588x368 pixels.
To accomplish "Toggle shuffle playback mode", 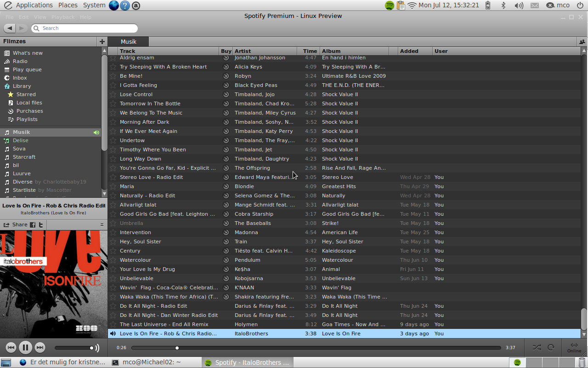I will [x=537, y=348].
